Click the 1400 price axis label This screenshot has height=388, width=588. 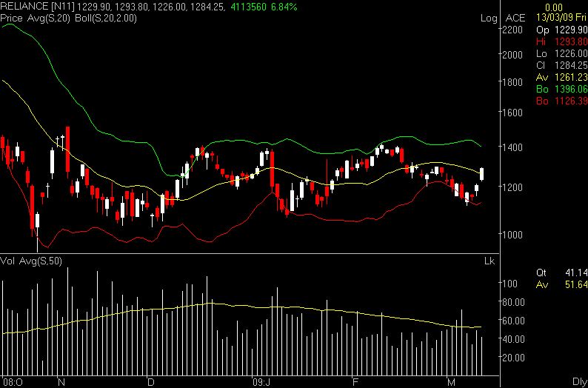(x=513, y=147)
